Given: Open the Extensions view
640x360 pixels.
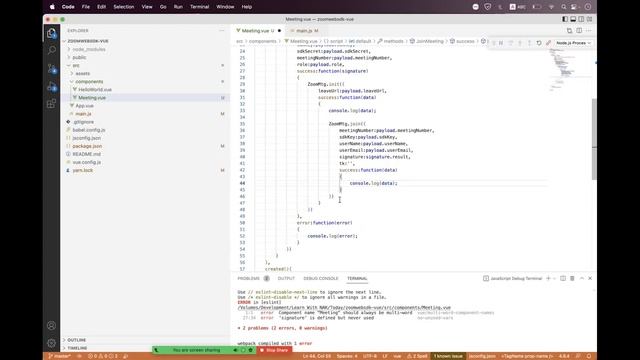Looking at the screenshot, I should coord(51,104).
